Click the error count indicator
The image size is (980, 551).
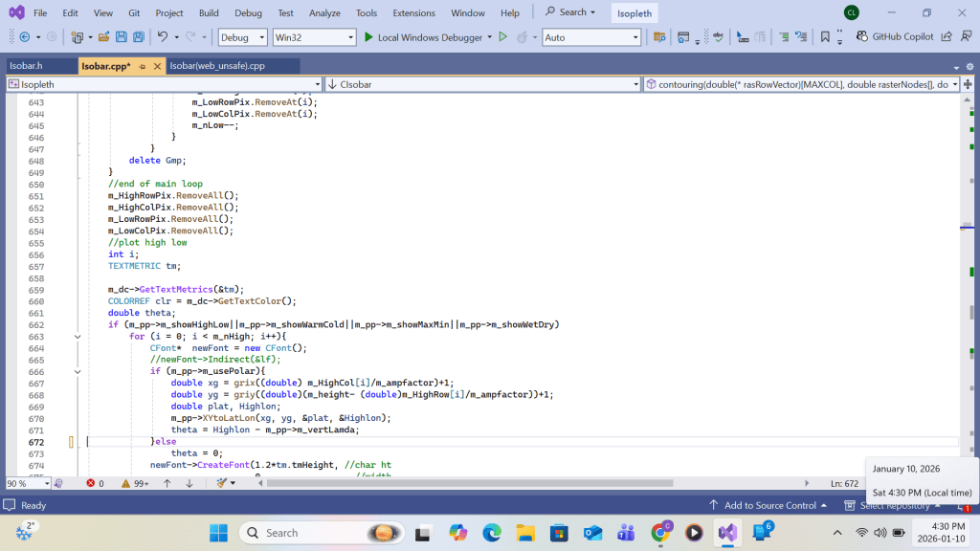95,484
